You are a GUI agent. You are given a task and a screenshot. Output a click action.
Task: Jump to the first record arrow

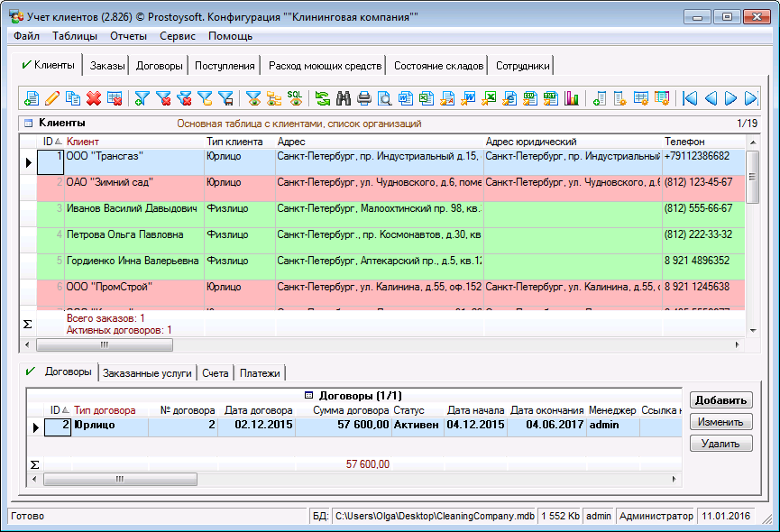coord(690,98)
